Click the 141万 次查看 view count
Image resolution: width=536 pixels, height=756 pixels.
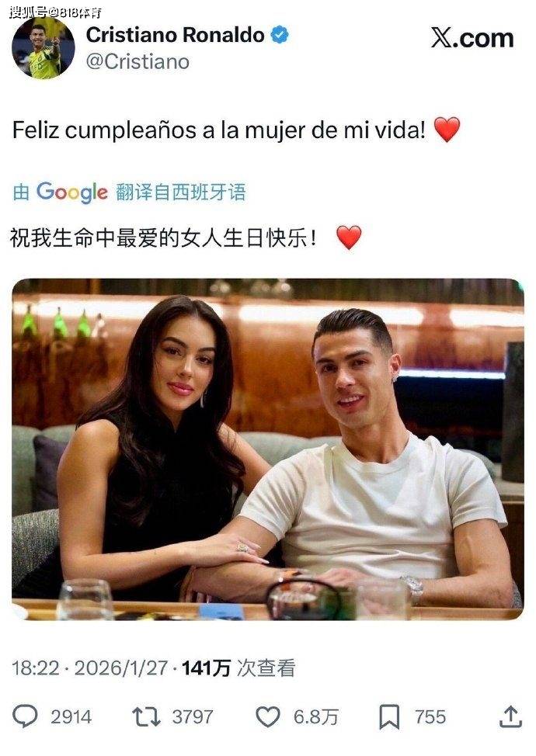(x=238, y=668)
